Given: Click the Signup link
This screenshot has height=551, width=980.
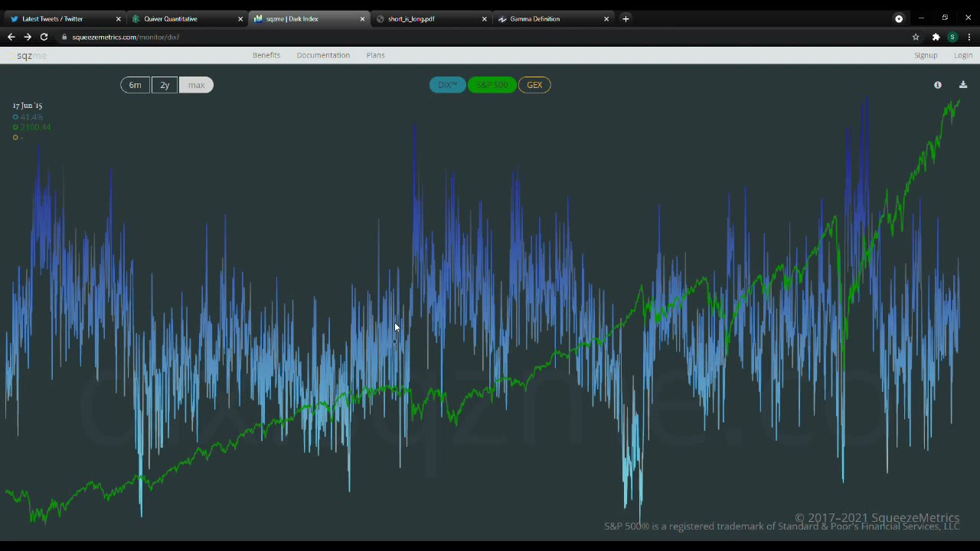Looking at the screenshot, I should (926, 55).
